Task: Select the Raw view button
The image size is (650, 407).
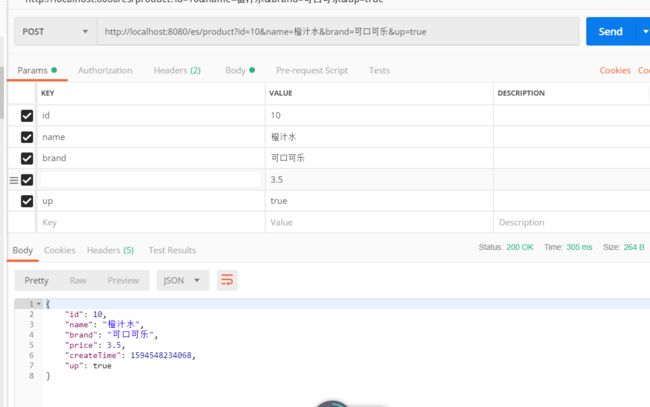Action: (78, 281)
